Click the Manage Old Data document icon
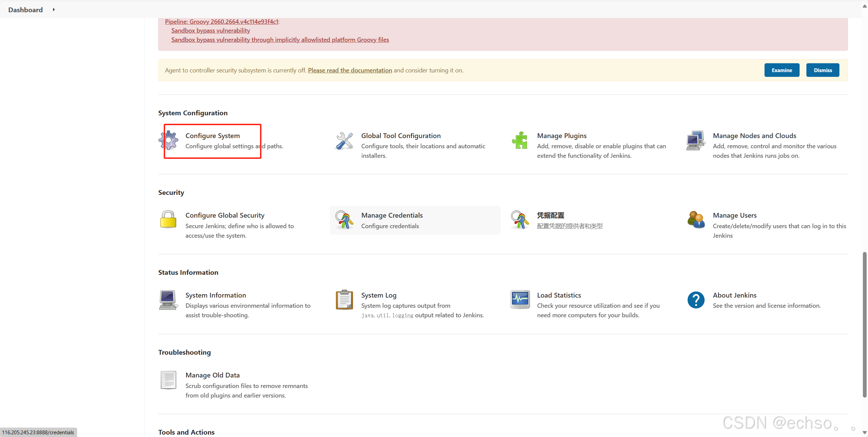 tap(168, 380)
